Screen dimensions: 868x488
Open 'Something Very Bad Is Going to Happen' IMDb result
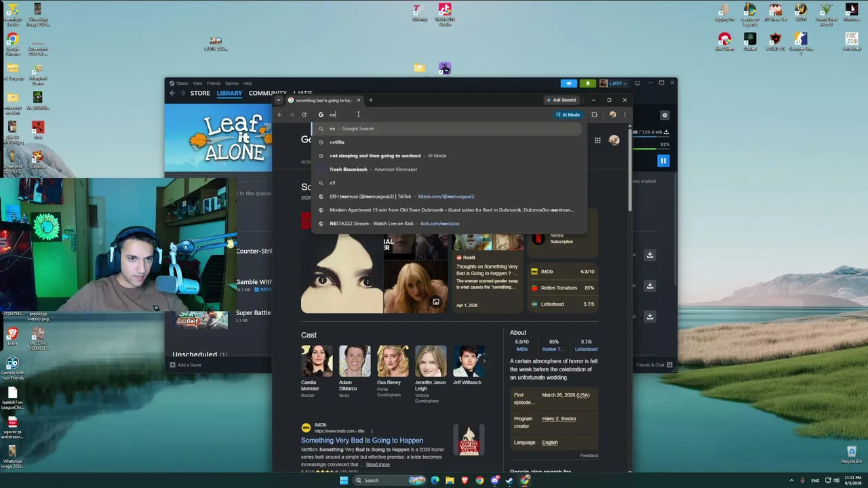pos(362,441)
